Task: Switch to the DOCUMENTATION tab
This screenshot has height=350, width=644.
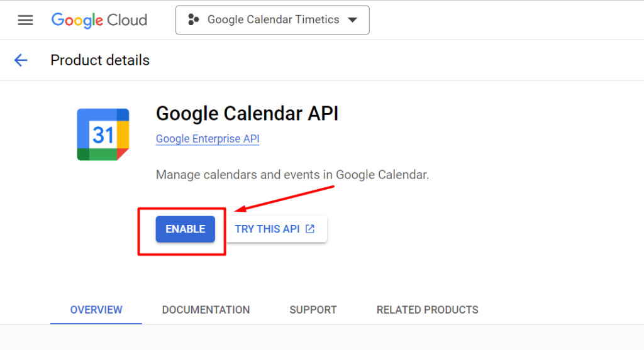Action: [206, 310]
